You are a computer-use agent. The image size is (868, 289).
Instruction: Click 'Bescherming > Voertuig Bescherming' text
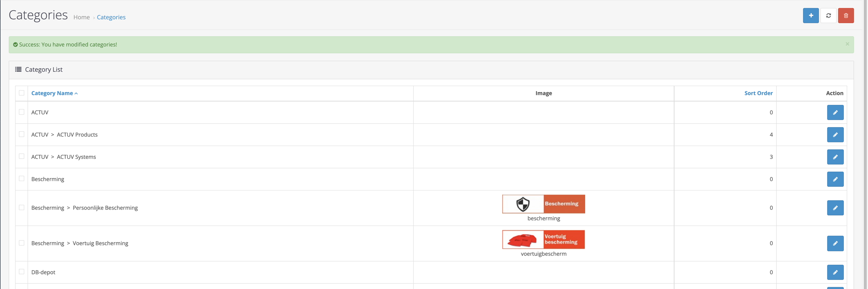coord(80,243)
